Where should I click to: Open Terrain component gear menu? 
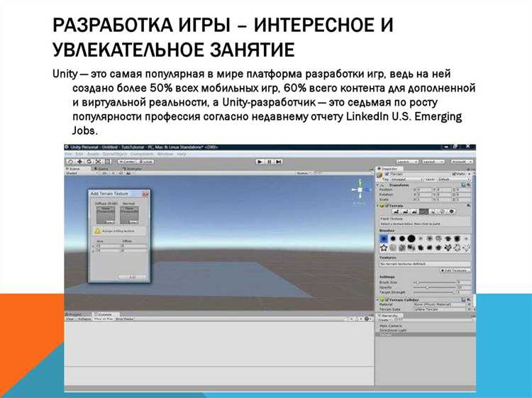[x=469, y=206]
